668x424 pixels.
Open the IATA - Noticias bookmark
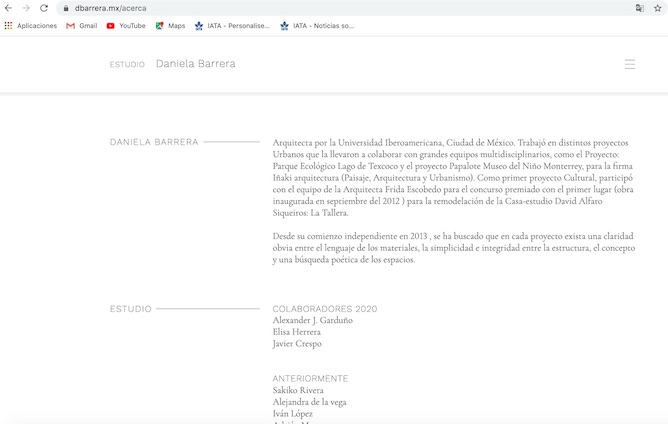[317, 26]
